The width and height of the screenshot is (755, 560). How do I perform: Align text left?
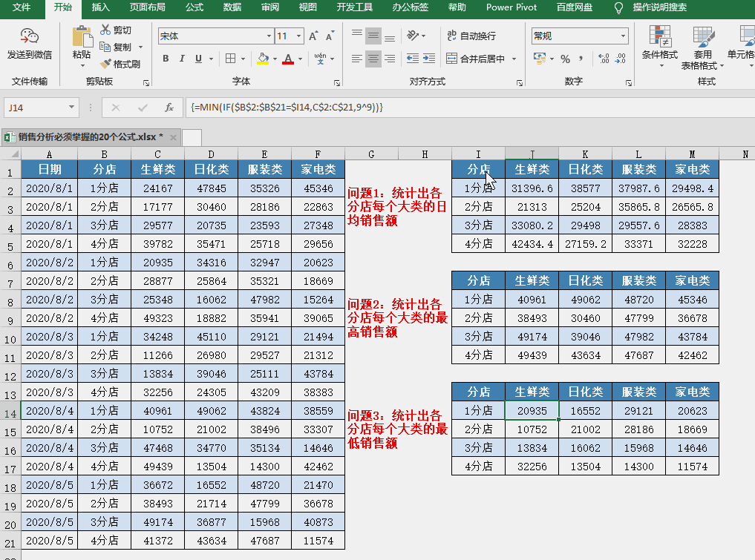(x=357, y=59)
